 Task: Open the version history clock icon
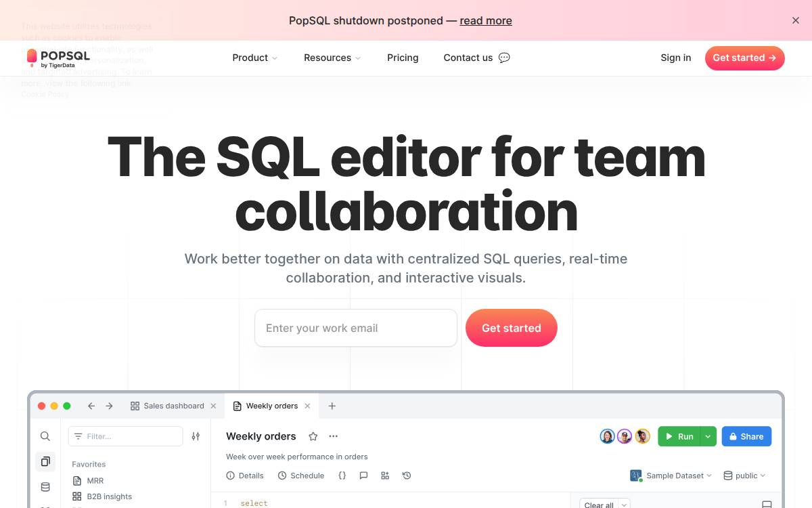pyautogui.click(x=407, y=475)
